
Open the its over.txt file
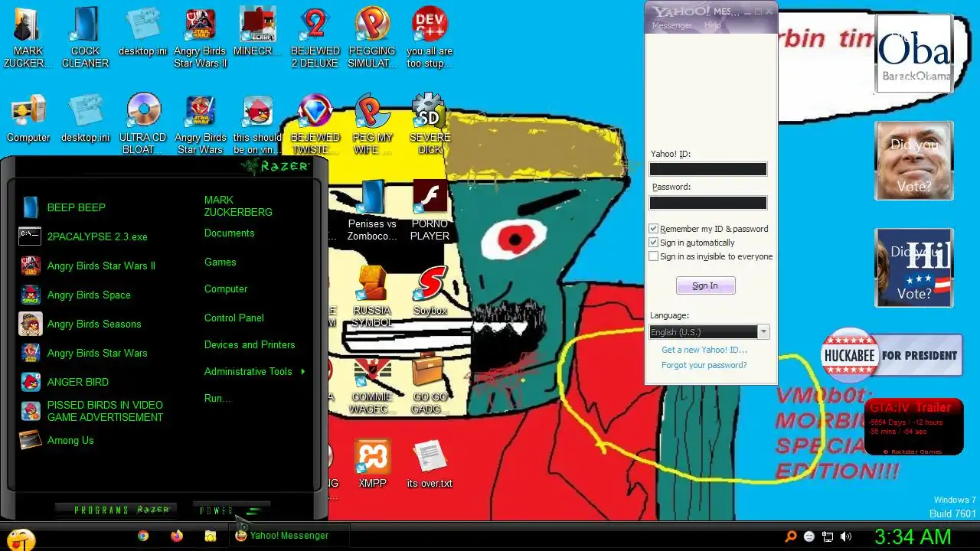pos(430,463)
